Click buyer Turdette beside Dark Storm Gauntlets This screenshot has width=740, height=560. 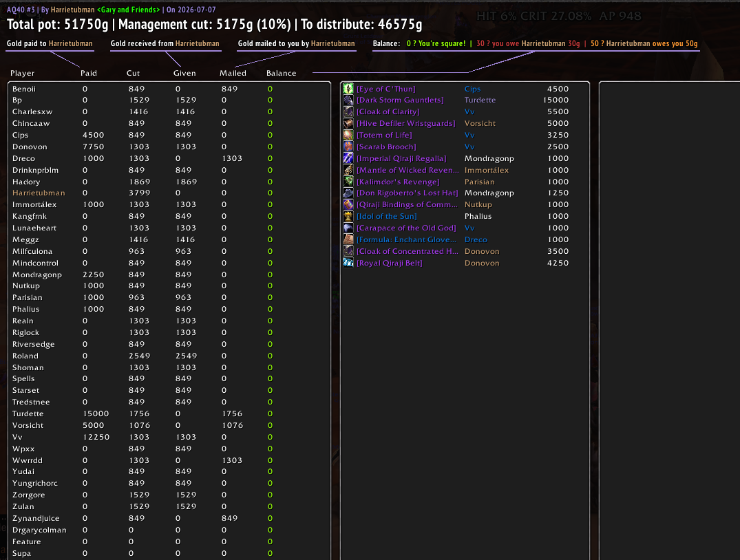(480, 100)
